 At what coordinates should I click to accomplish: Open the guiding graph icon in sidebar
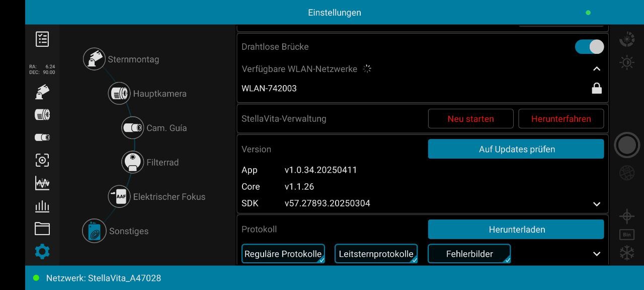tap(42, 183)
